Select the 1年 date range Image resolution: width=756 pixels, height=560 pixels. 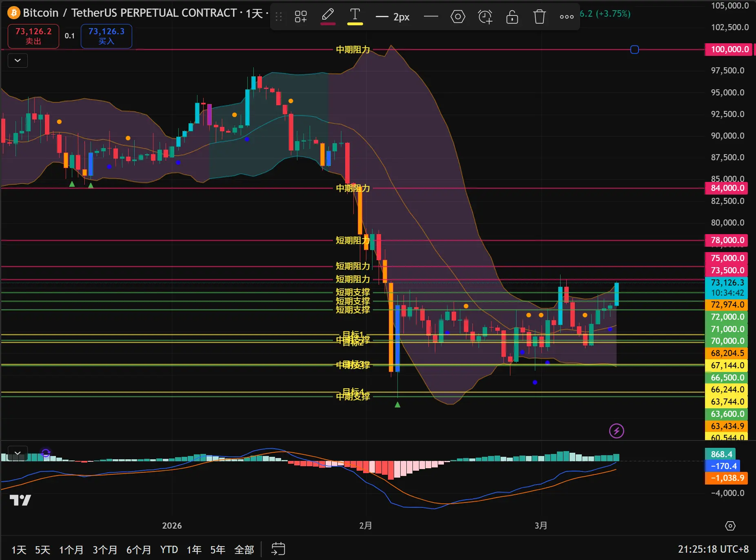(194, 550)
